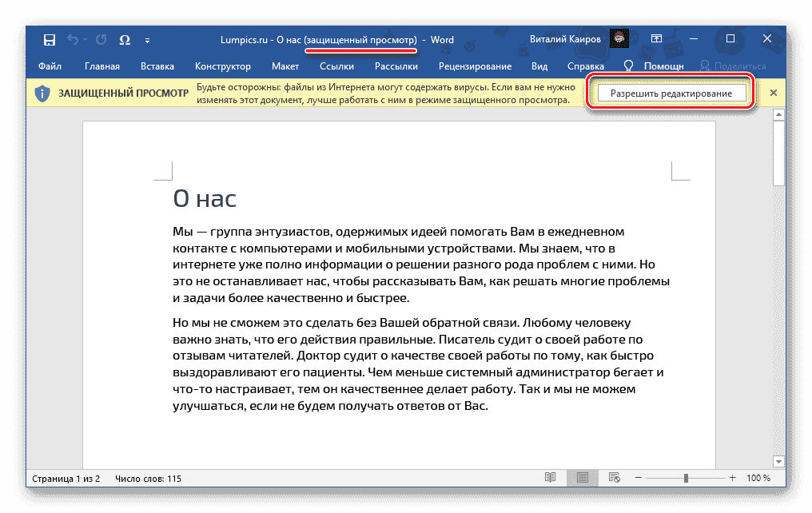The width and height of the screenshot is (812, 513).
Task: Enable editing mode via the notification bar control
Action: tap(671, 92)
